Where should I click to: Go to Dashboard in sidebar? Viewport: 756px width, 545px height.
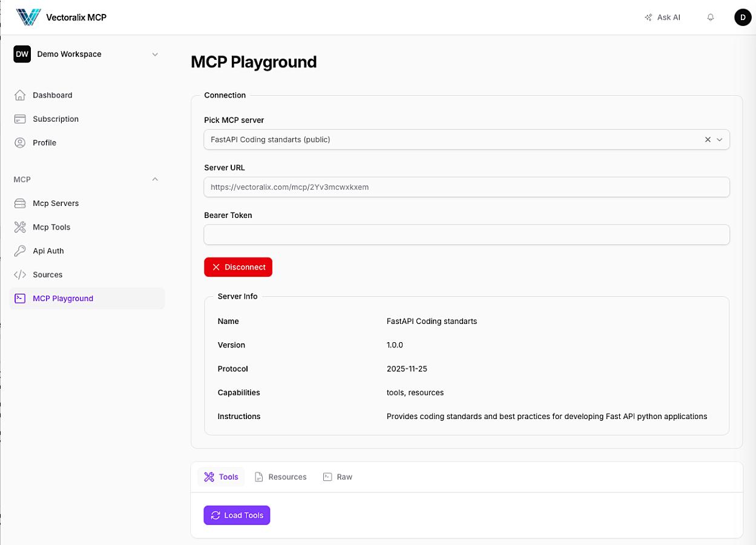[87, 95]
